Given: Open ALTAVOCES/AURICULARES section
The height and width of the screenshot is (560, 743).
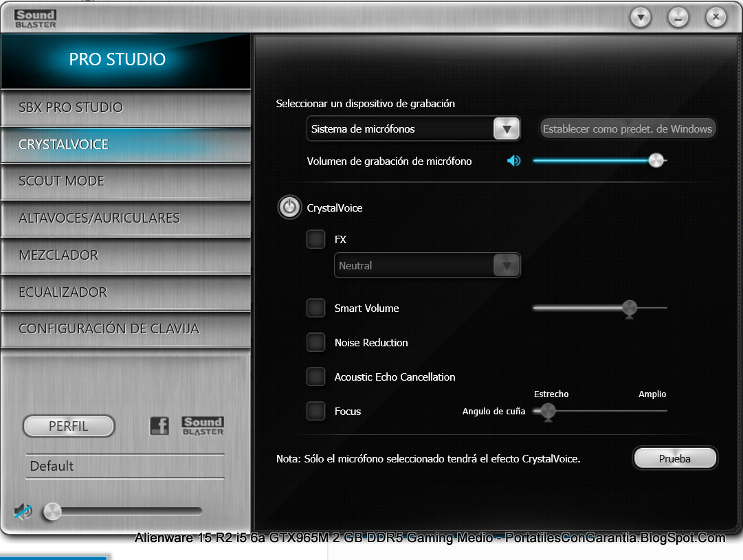Looking at the screenshot, I should pos(126,218).
